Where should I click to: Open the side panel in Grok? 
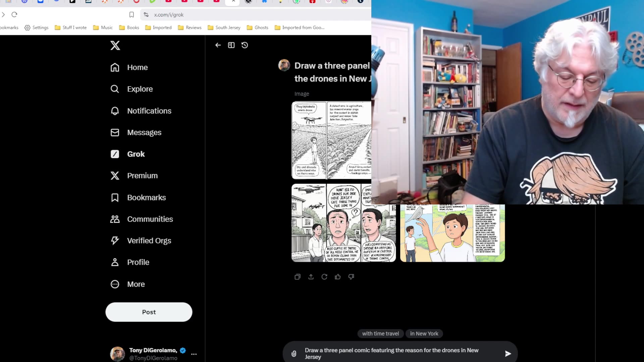(231, 45)
